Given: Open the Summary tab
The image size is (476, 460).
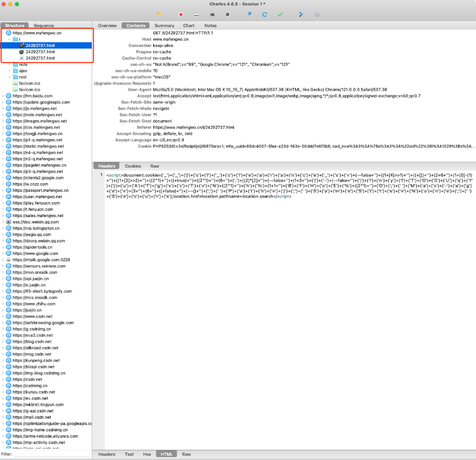Looking at the screenshot, I should click(x=164, y=26).
